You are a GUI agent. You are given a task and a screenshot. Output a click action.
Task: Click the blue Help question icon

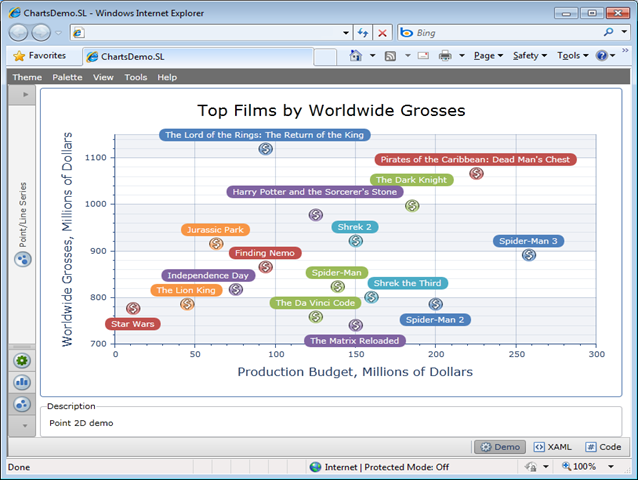click(x=601, y=56)
